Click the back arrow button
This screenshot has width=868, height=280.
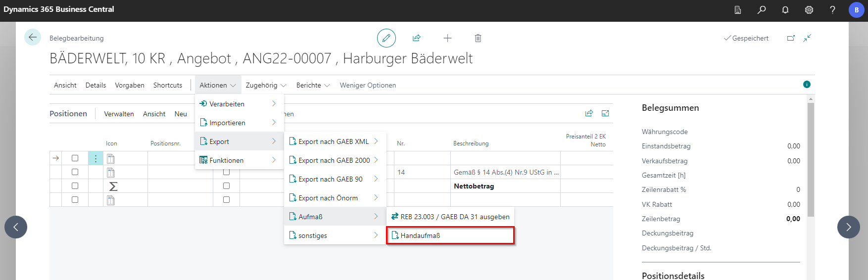[33, 37]
